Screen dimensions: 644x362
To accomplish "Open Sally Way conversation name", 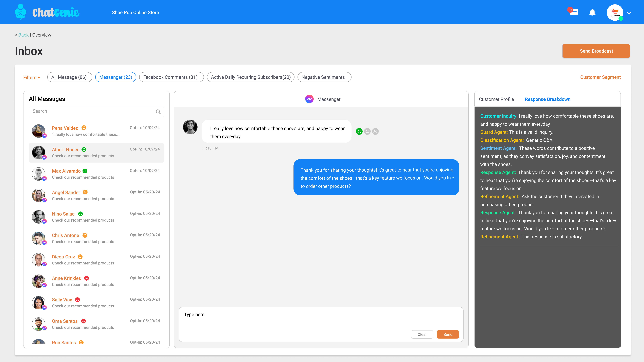I will click(x=62, y=300).
